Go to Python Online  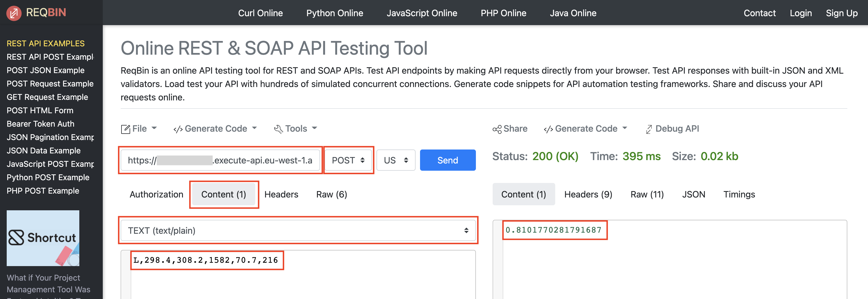(x=335, y=13)
